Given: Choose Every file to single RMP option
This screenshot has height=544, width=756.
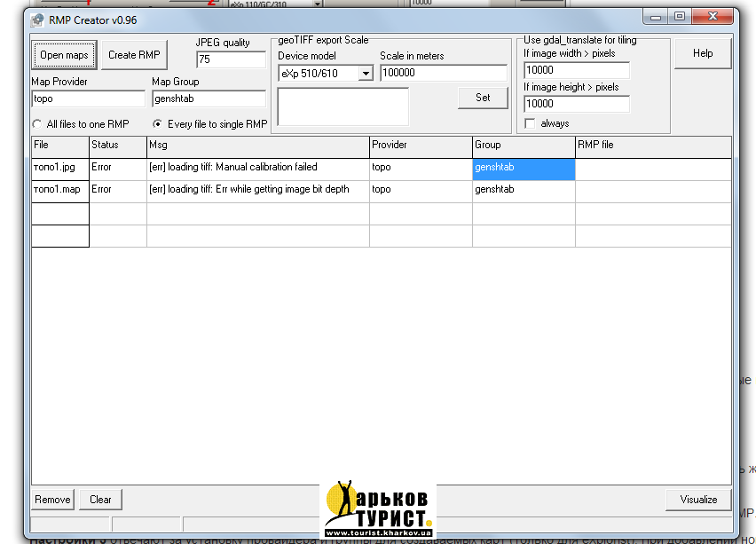Looking at the screenshot, I should click(x=158, y=124).
